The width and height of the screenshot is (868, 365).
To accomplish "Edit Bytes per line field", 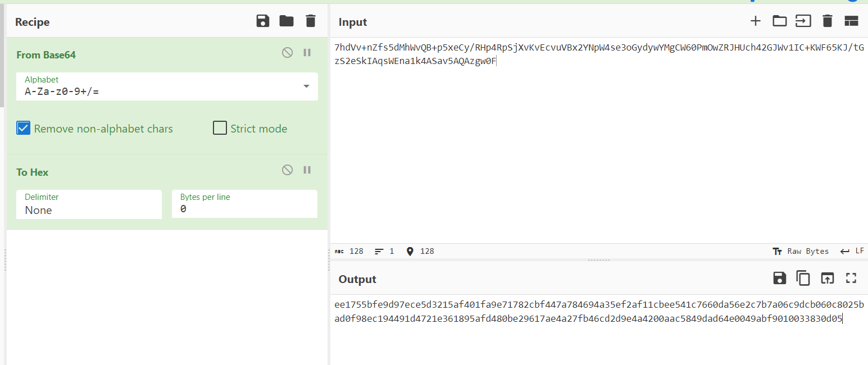I will (x=244, y=204).
